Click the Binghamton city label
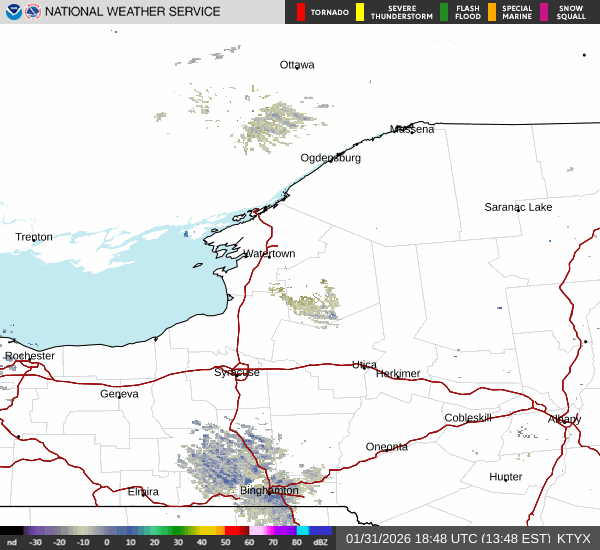600x550 pixels. click(x=269, y=491)
